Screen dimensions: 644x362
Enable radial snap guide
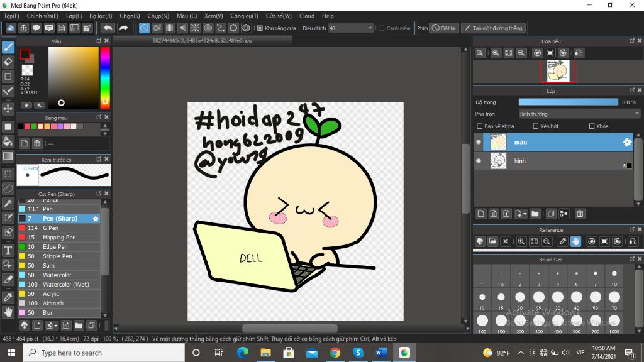(195, 28)
